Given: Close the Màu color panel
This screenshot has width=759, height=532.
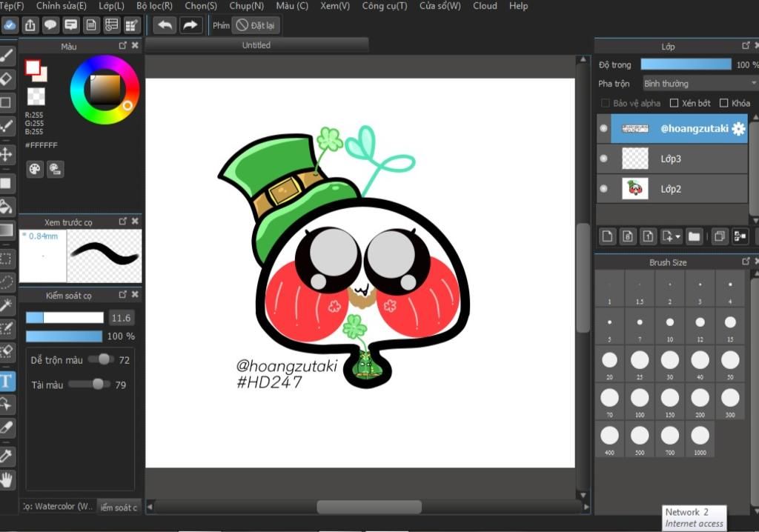Looking at the screenshot, I should pos(135,45).
